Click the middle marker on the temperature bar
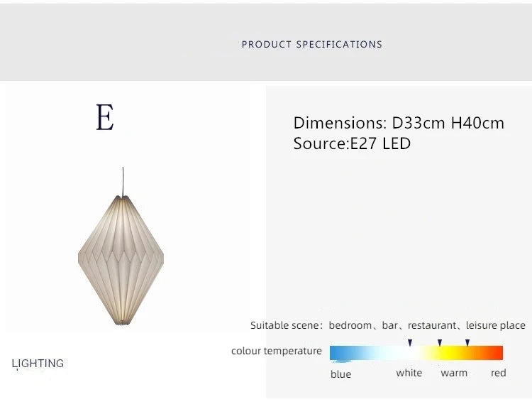 click(x=440, y=343)
